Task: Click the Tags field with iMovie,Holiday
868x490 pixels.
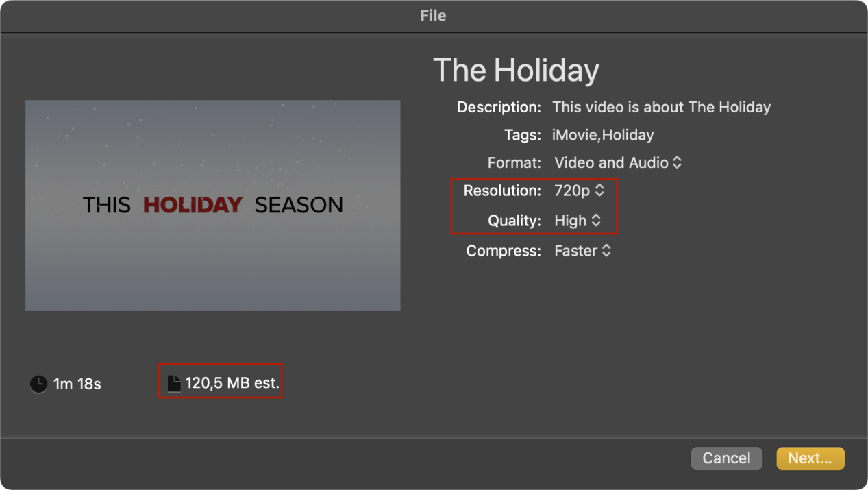Action: coord(603,135)
